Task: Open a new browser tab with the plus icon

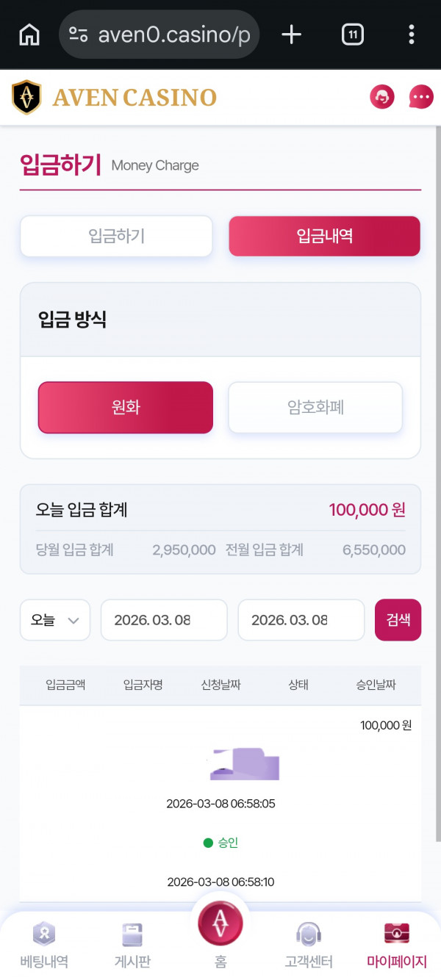Action: [x=291, y=34]
